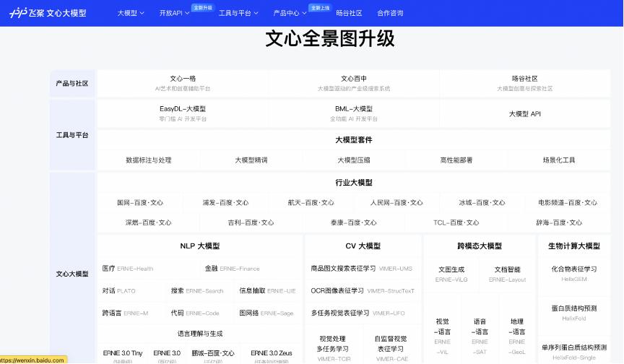Click 泰康-百度·文心 industry model
The height and width of the screenshot is (364, 624).
(354, 222)
